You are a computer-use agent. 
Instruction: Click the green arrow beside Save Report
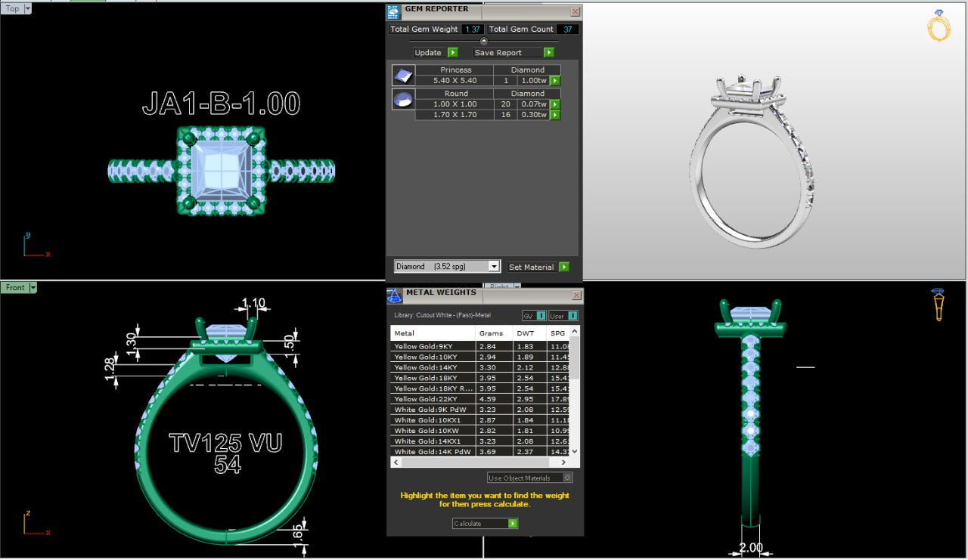(x=548, y=52)
